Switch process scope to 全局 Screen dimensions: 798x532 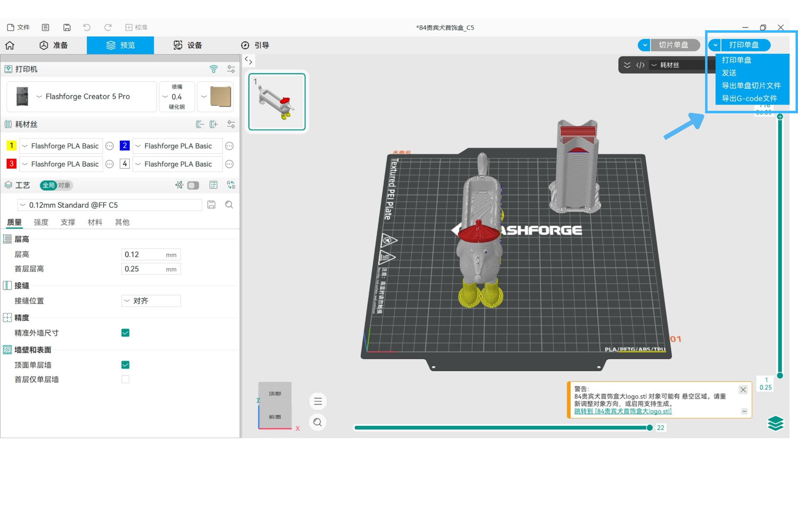point(49,185)
